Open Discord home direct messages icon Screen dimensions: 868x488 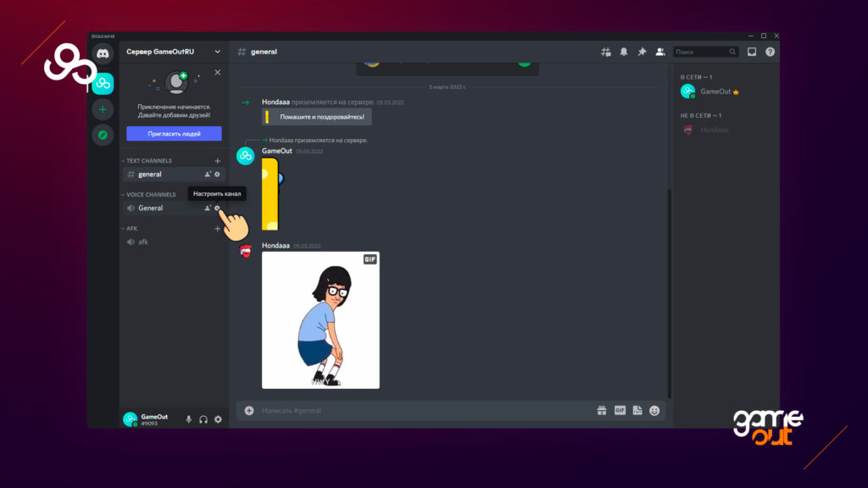coord(103,53)
